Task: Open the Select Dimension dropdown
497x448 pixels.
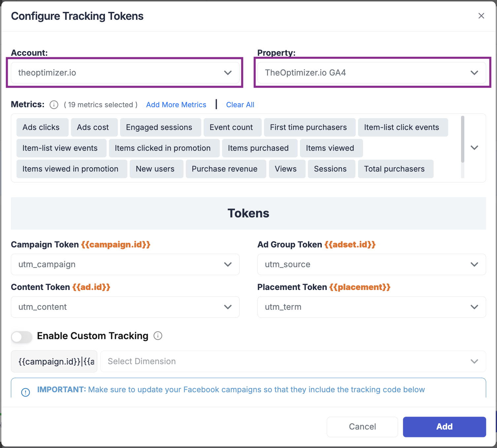Action: tap(293, 361)
